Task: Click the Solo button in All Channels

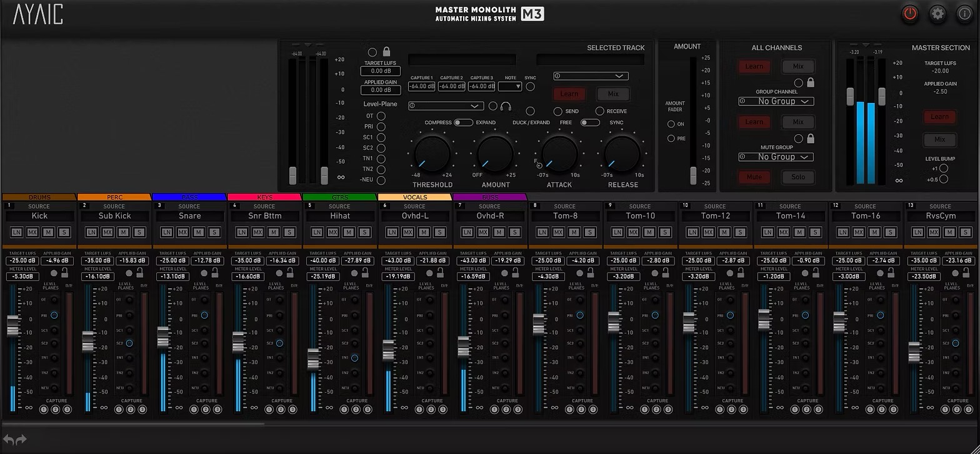Action: click(x=798, y=177)
